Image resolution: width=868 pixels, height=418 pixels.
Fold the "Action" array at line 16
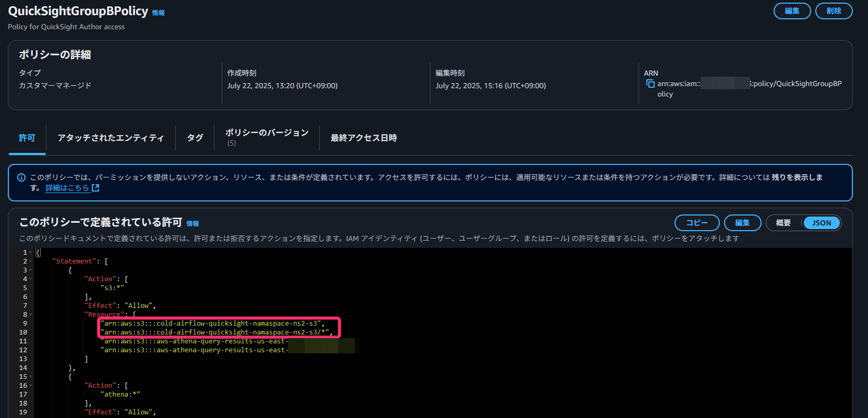(31, 386)
